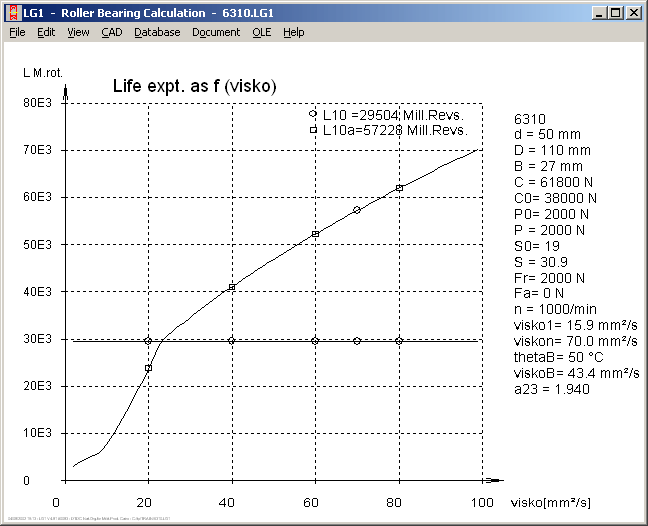Open the Database menu
This screenshot has height=526, width=648.
(x=157, y=32)
